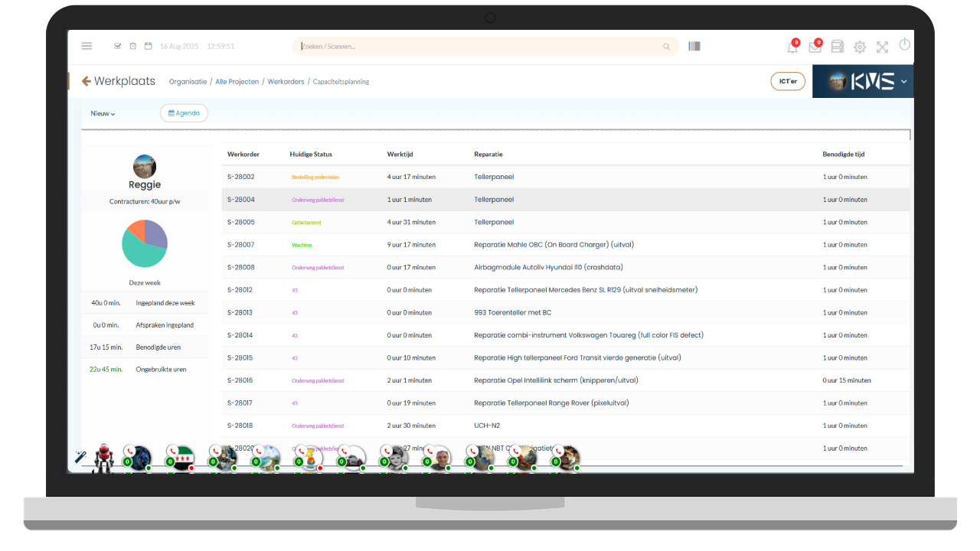This screenshot has width=980, height=551.
Task: Expand the Nieuw dropdown
Action: tap(103, 113)
